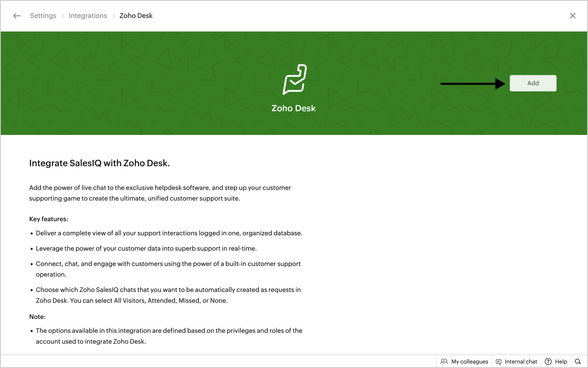Click paragraph 'Add the power of live chat'
Screen dimensions: 588x368
pyautogui.click(x=160, y=193)
